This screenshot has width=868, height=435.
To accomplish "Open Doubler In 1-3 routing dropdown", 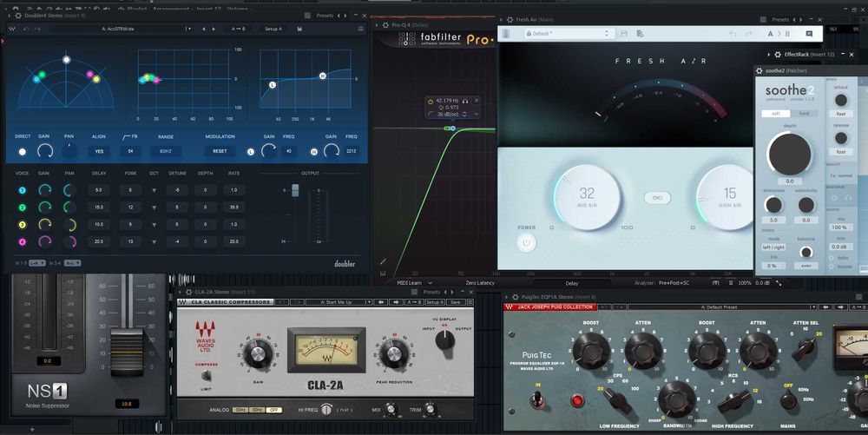I will pyautogui.click(x=37, y=263).
